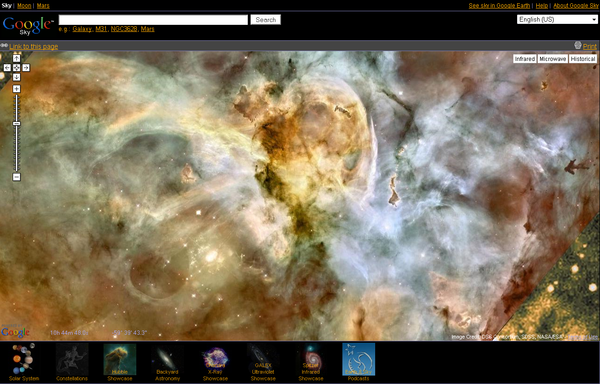600x384 pixels.
Task: Click the Search button
Action: click(x=266, y=20)
